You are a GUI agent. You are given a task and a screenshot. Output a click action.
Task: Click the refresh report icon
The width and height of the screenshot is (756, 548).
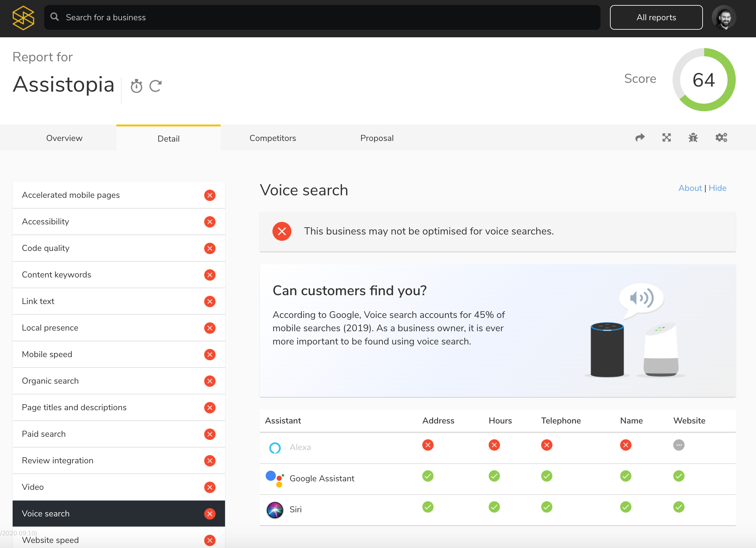pos(155,86)
